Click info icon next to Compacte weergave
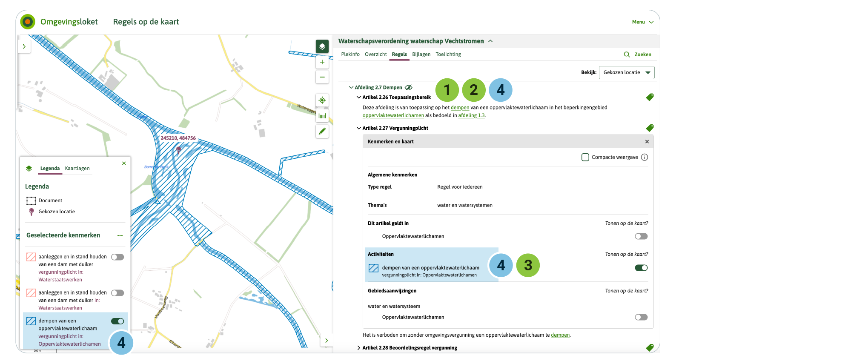 pos(645,158)
